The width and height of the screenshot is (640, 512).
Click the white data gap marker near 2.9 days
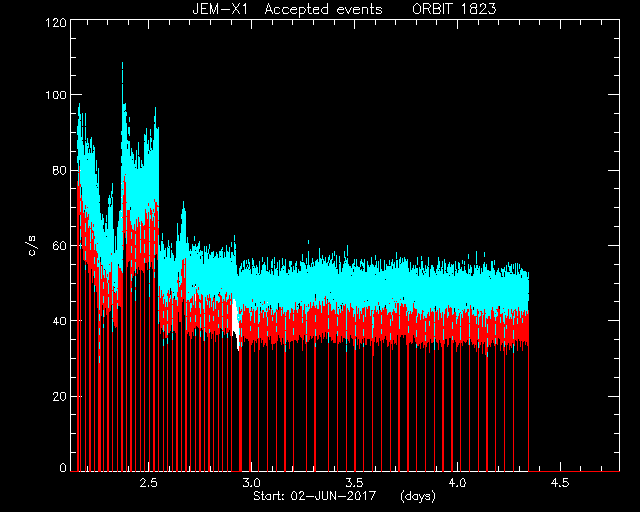point(236,325)
